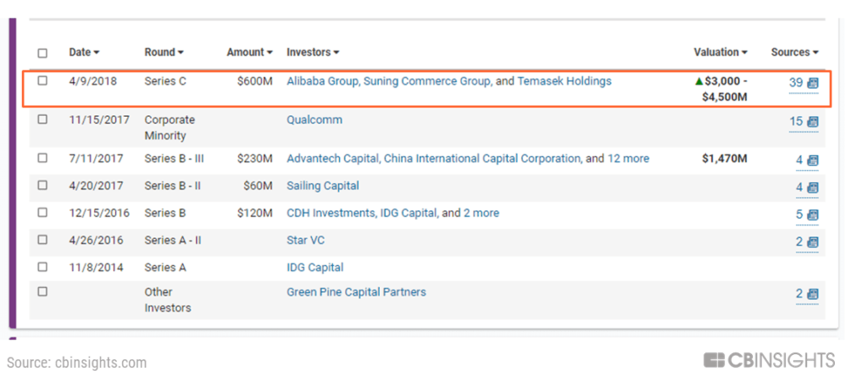Check the 11/8/2014 Series A row checkbox
Screen dimensions: 868x382
(42, 267)
